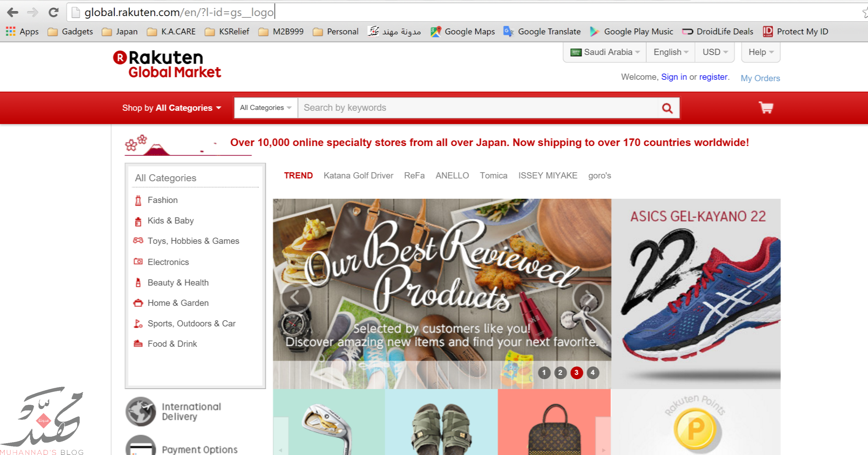Click the Search by keywords field

[x=478, y=108]
